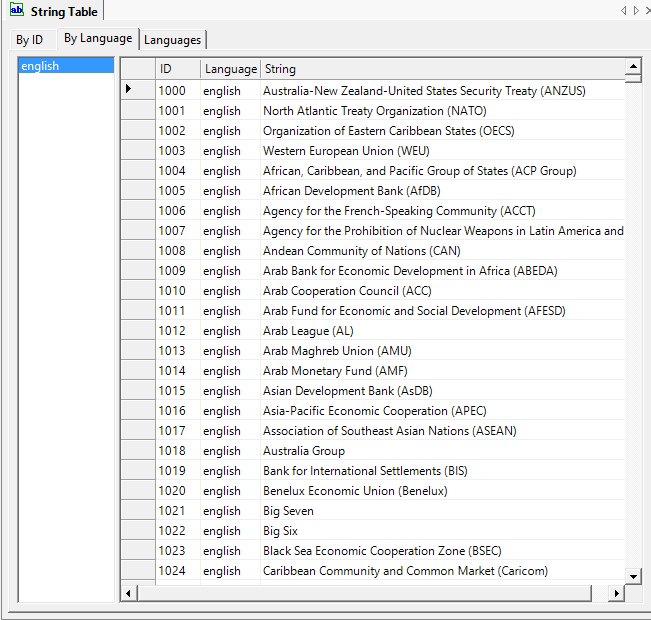651x620 pixels.
Task: Switch to the By Language tab
Action: point(98,39)
